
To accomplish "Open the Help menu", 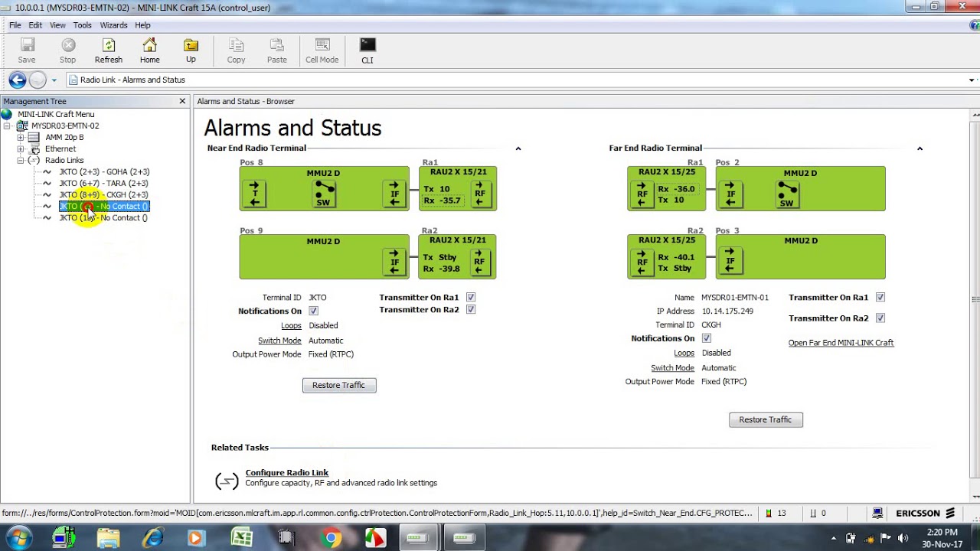I will [x=143, y=25].
